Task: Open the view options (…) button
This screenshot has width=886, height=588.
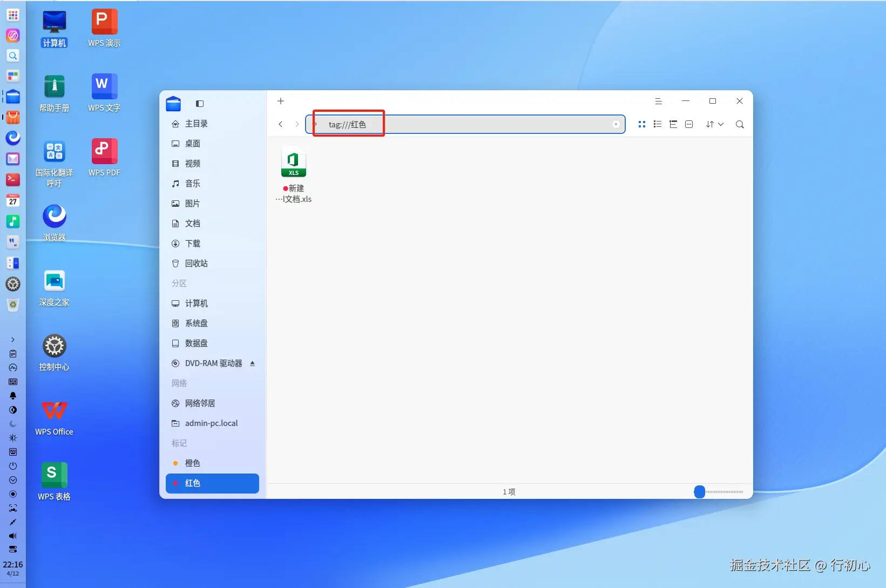Action: click(689, 124)
